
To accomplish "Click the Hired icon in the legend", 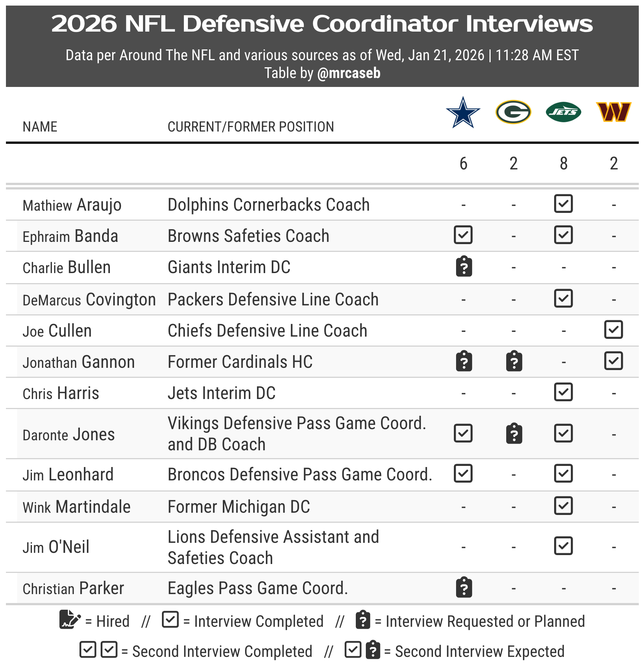I will (69, 620).
